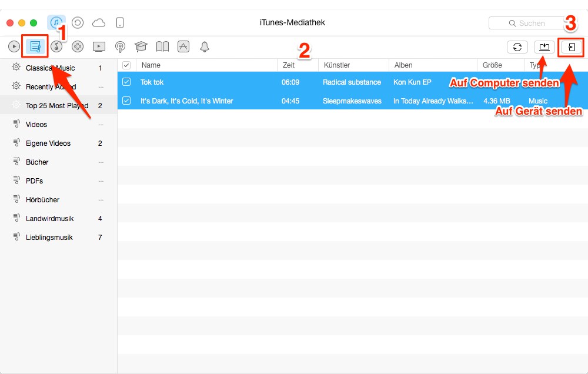Toggle the select-all checkbox in the header

(126, 65)
